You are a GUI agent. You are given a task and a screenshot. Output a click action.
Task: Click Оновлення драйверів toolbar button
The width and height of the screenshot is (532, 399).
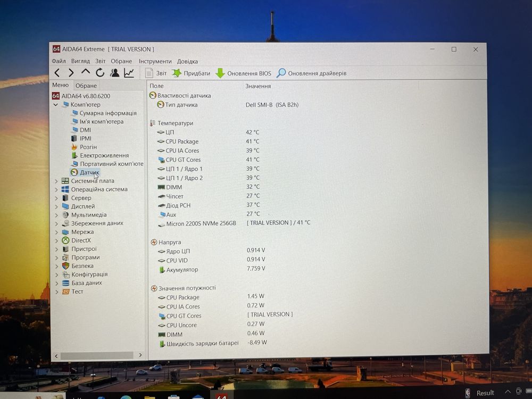(x=311, y=73)
